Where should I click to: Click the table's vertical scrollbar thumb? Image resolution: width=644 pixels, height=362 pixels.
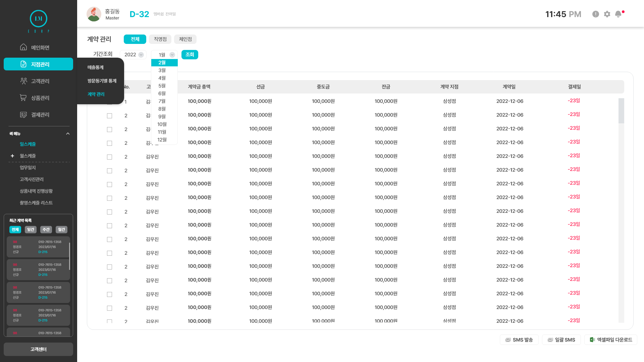point(621,111)
